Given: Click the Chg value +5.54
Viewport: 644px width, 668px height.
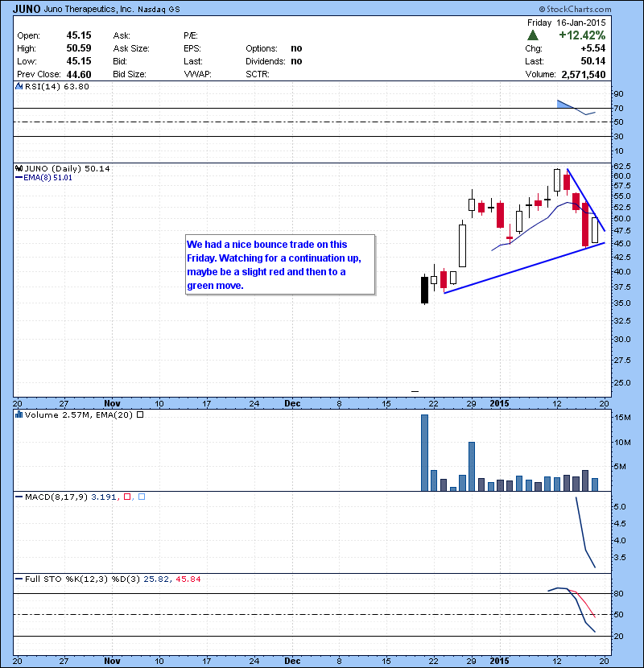Looking at the screenshot, I should coord(592,48).
